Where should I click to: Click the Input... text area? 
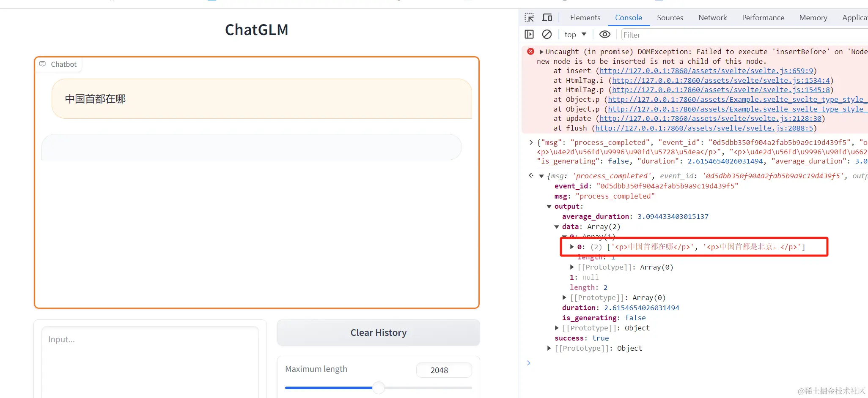click(x=150, y=361)
